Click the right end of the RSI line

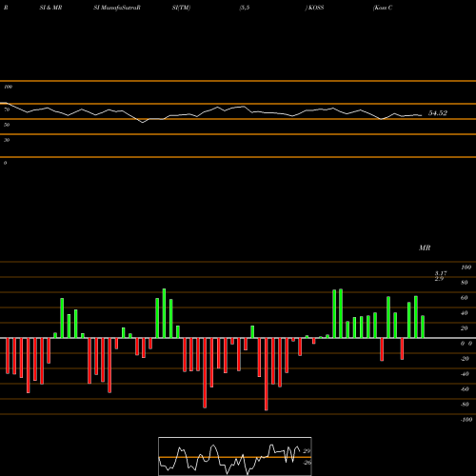pyautogui.click(x=421, y=115)
